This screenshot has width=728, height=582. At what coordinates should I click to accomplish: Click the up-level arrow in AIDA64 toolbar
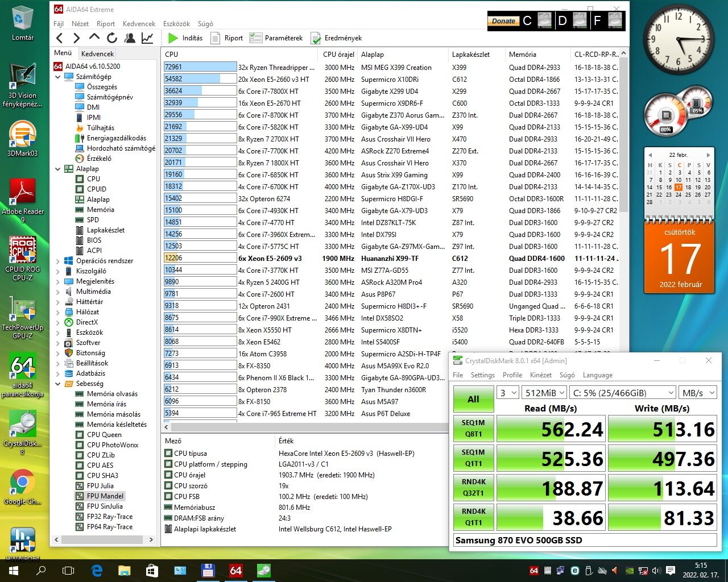[94, 38]
